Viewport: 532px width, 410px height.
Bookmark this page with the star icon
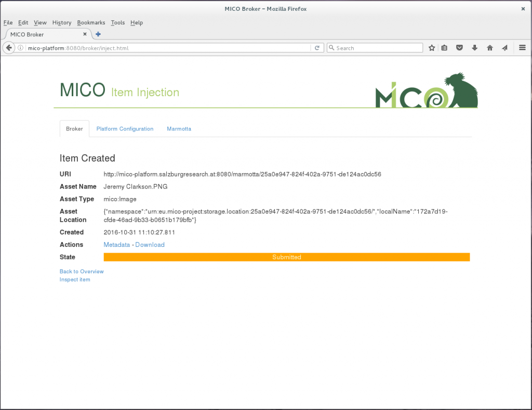point(432,47)
